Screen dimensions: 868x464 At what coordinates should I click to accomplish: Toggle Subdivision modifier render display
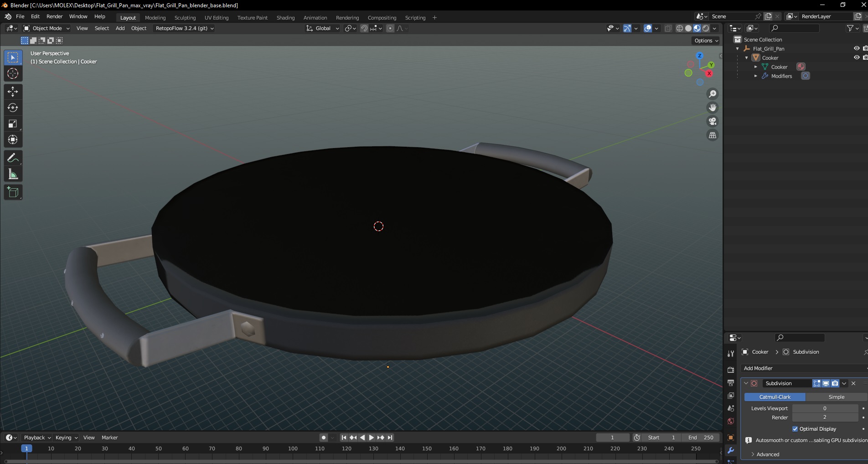835,383
